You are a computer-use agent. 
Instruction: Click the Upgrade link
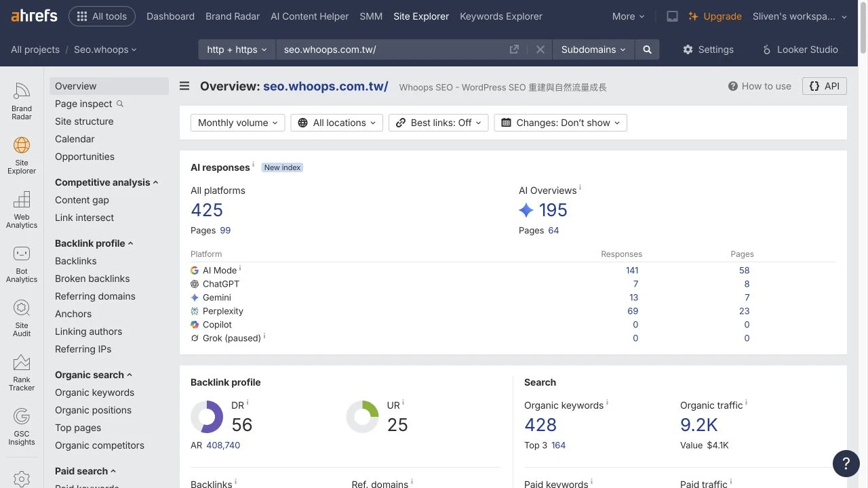715,16
